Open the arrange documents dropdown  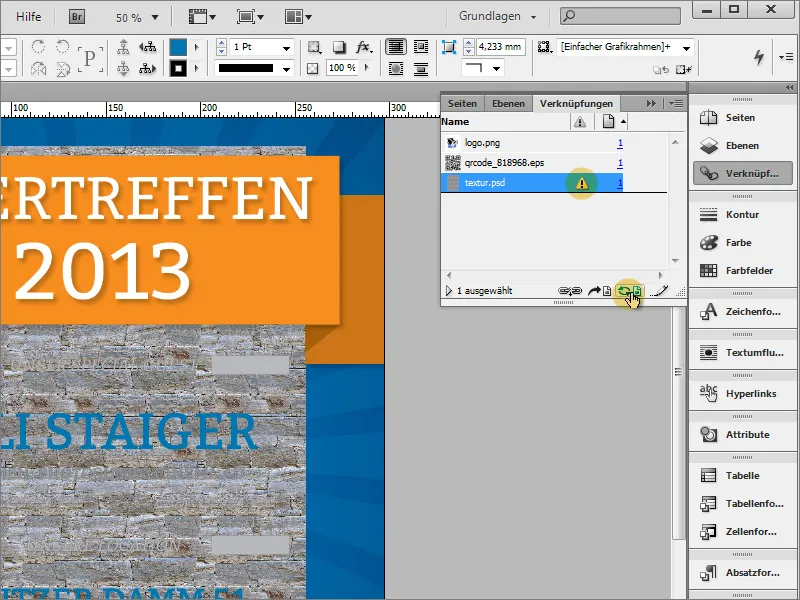(298, 17)
